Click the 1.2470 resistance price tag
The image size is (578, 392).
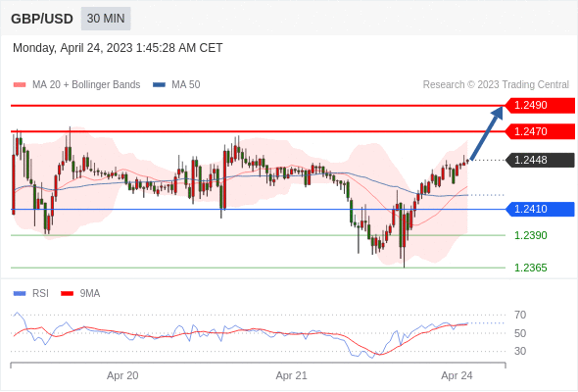click(540, 131)
